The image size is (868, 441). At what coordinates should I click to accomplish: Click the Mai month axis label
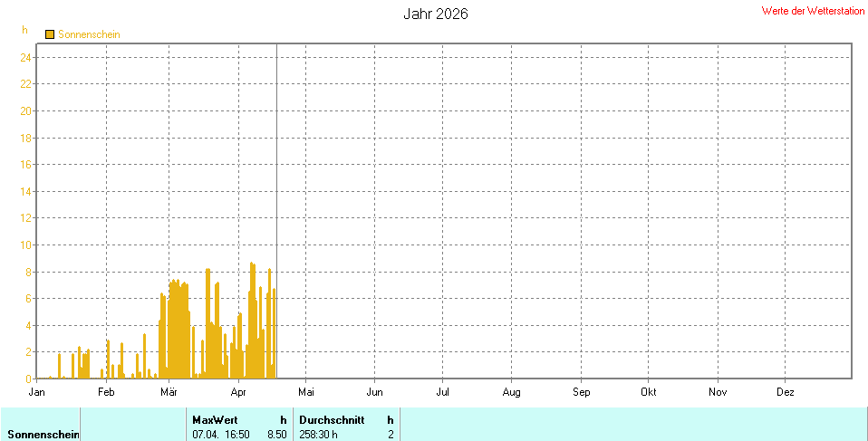306,392
